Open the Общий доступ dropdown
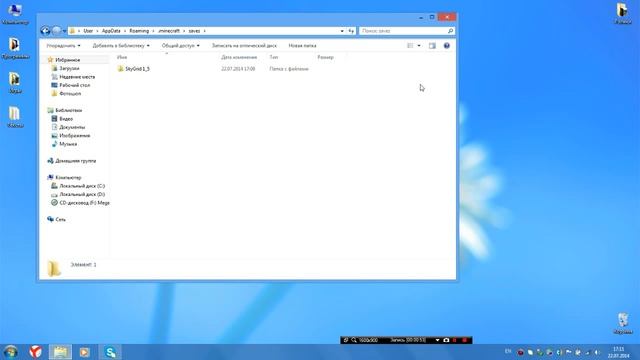Screen dimensions: 640x360 (180, 46)
